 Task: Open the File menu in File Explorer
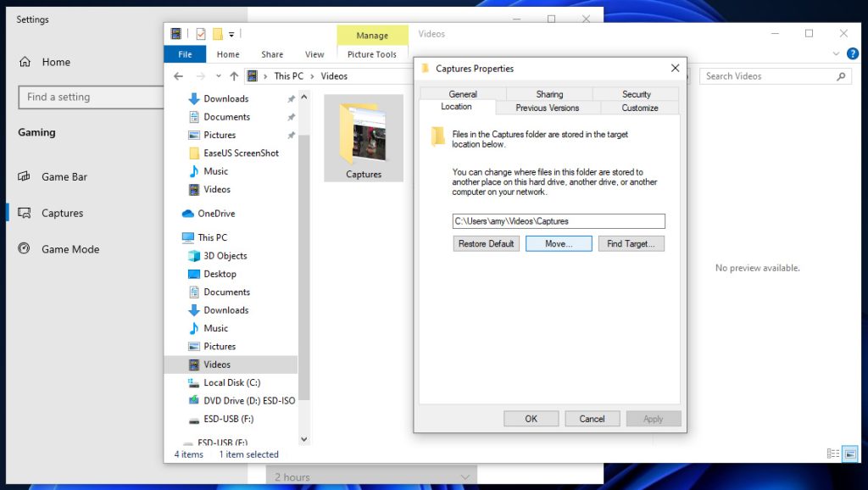pyautogui.click(x=185, y=54)
